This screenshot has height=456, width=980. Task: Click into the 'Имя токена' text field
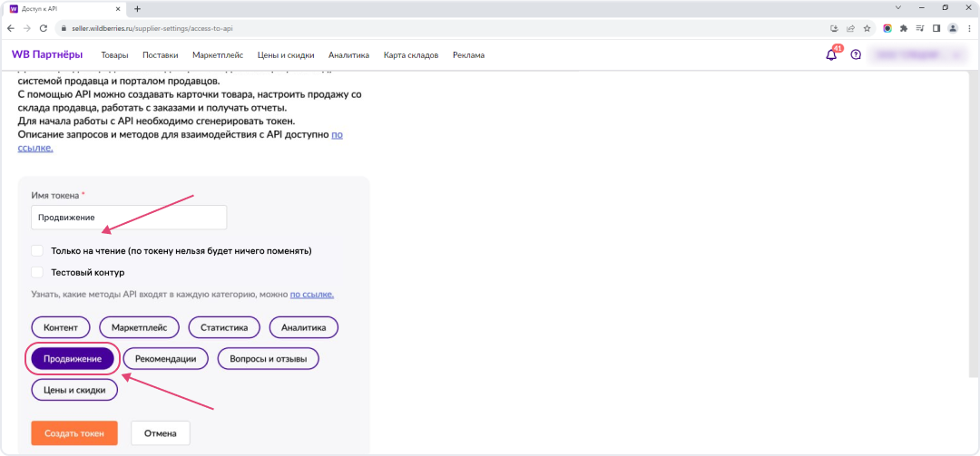128,218
